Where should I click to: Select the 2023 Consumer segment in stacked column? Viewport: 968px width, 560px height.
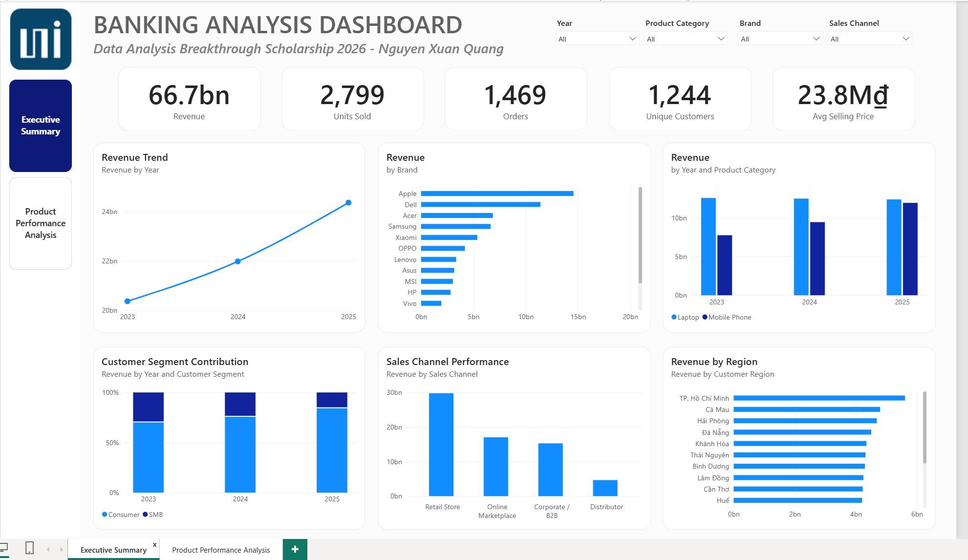148,457
